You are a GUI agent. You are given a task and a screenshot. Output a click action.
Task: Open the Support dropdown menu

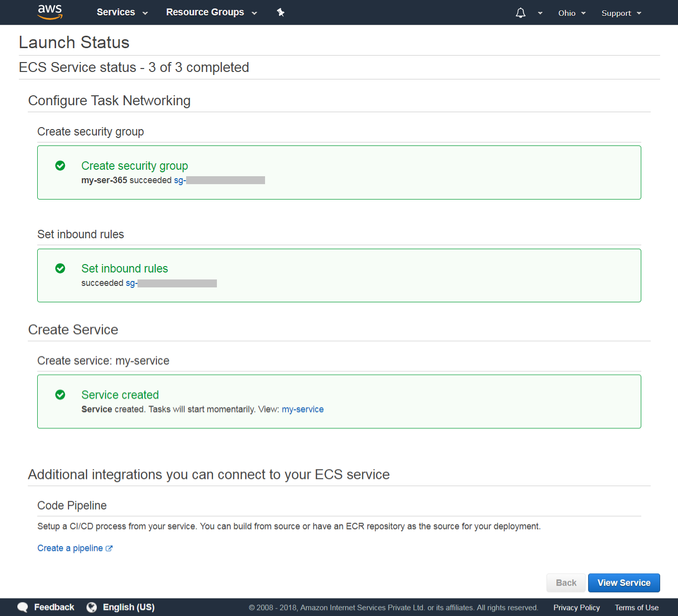coord(621,13)
